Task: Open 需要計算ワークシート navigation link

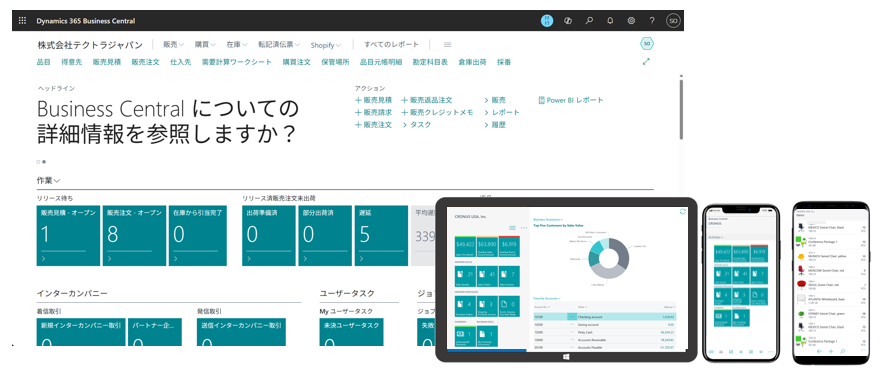Action: coord(237,62)
